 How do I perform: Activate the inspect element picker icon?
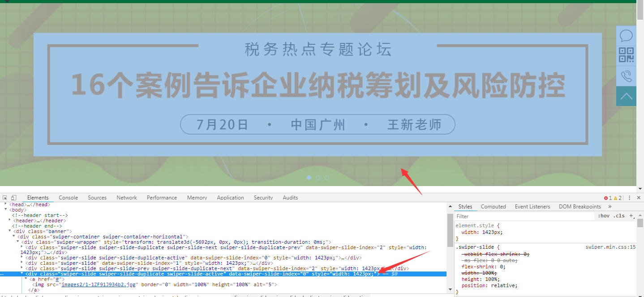tap(5, 197)
